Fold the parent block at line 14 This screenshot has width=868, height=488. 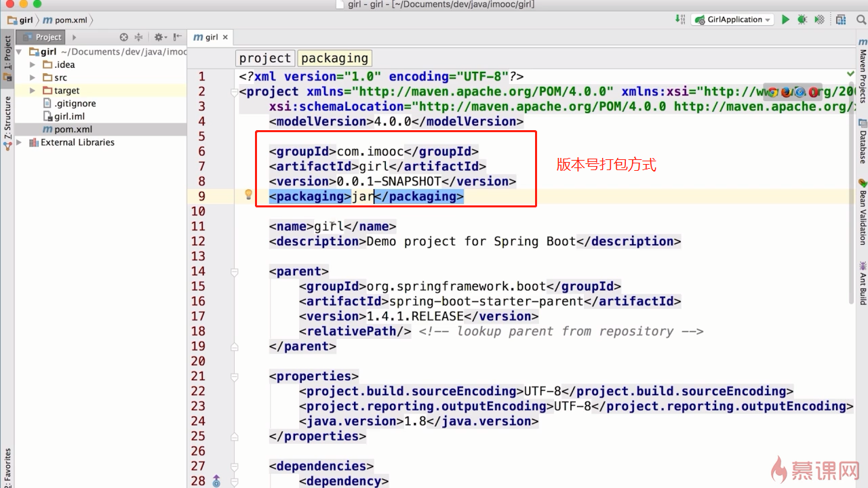[234, 271]
